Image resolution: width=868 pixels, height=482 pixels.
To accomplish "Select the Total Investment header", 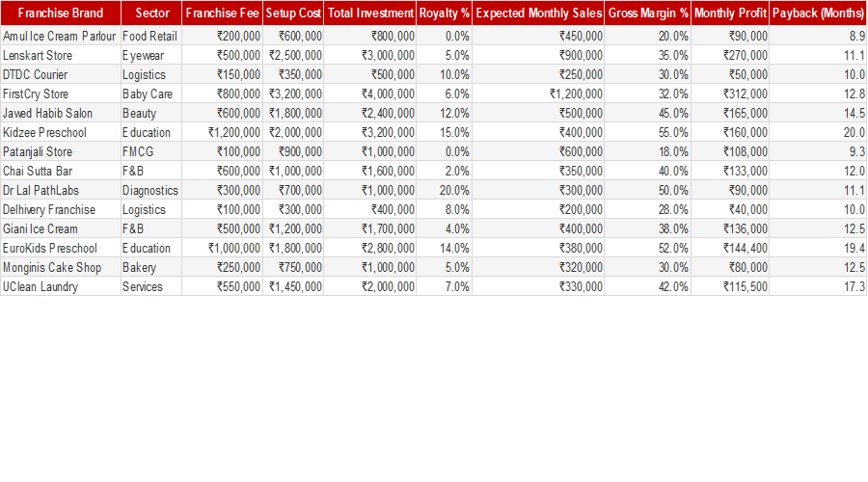I will pos(370,13).
